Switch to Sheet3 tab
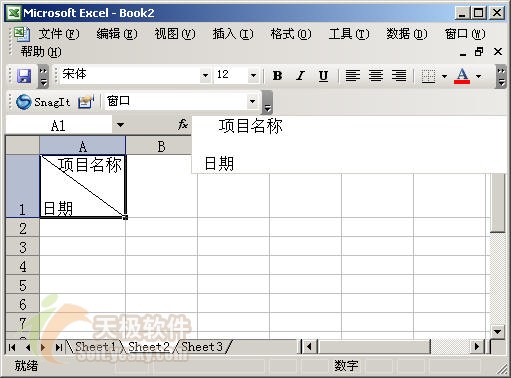Screen dimensions: 511x378 (x=202, y=347)
